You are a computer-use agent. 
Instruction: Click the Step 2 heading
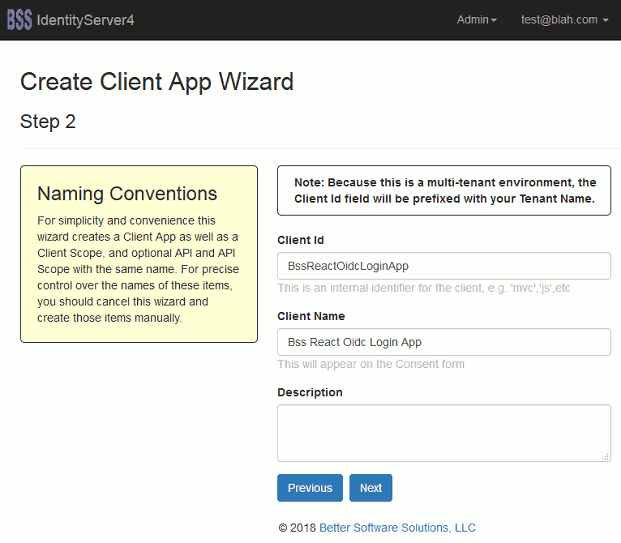click(x=48, y=122)
